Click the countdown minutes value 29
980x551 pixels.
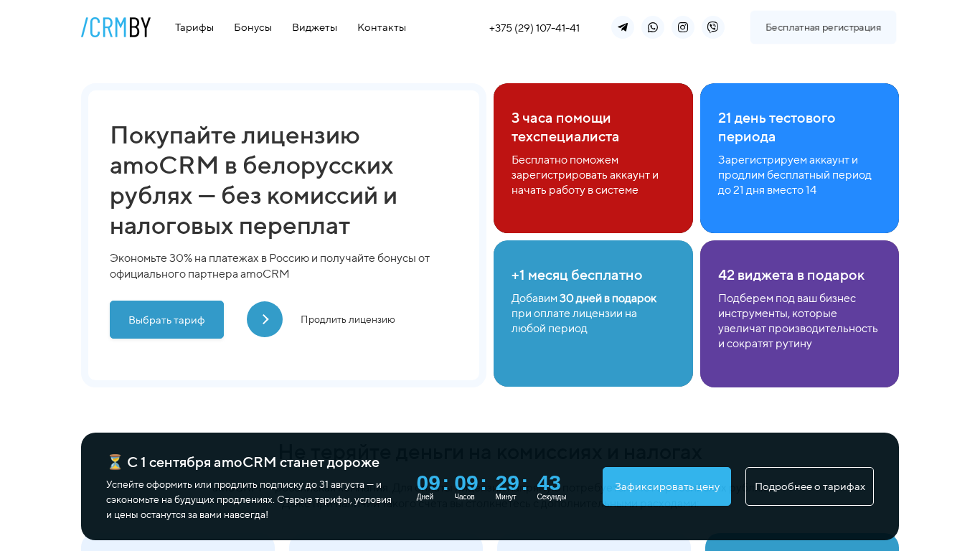(507, 483)
